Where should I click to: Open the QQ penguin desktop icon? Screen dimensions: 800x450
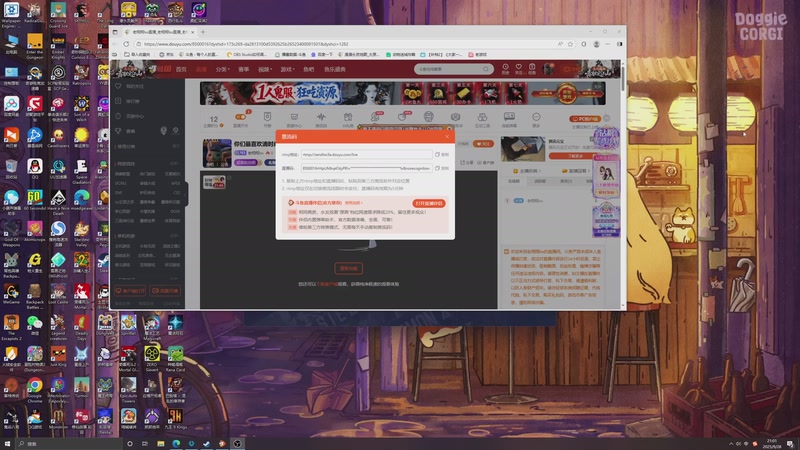(x=35, y=169)
